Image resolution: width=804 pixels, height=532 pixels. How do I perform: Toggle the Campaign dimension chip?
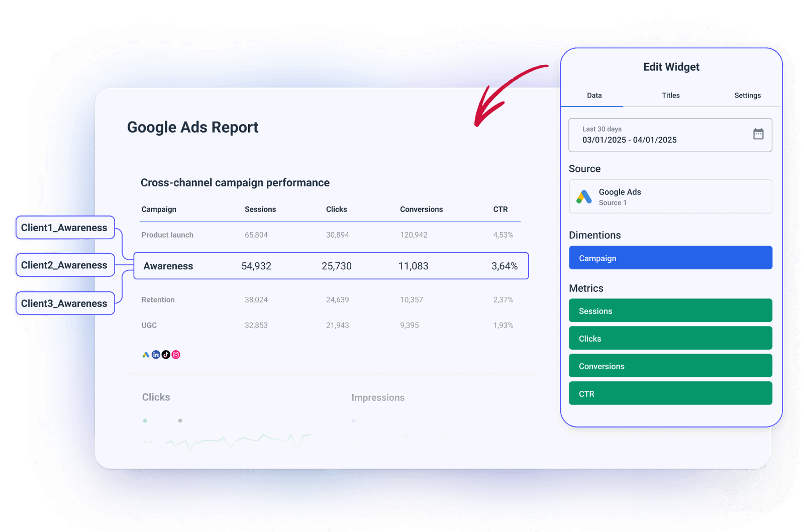click(670, 258)
